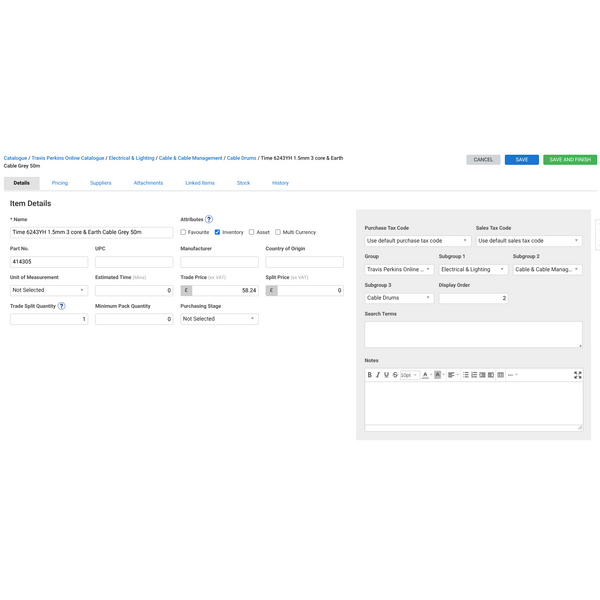This screenshot has height=600, width=600.
Task: Click the Save and Finish button
Action: [570, 160]
